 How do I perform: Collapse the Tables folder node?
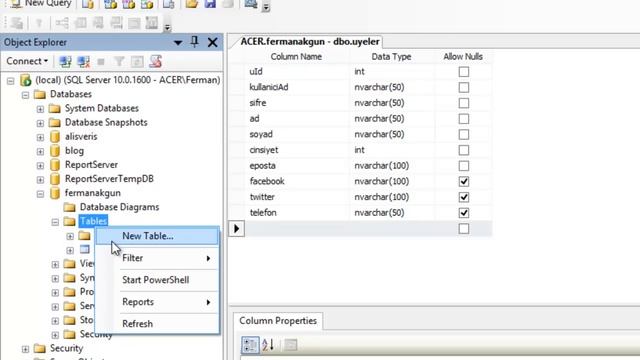coord(55,222)
